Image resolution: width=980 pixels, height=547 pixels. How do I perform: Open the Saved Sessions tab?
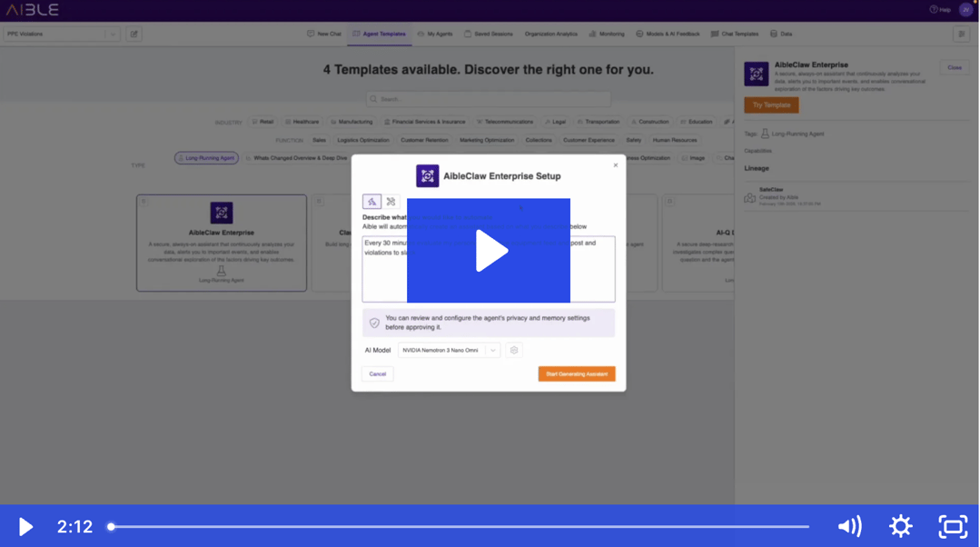(489, 34)
